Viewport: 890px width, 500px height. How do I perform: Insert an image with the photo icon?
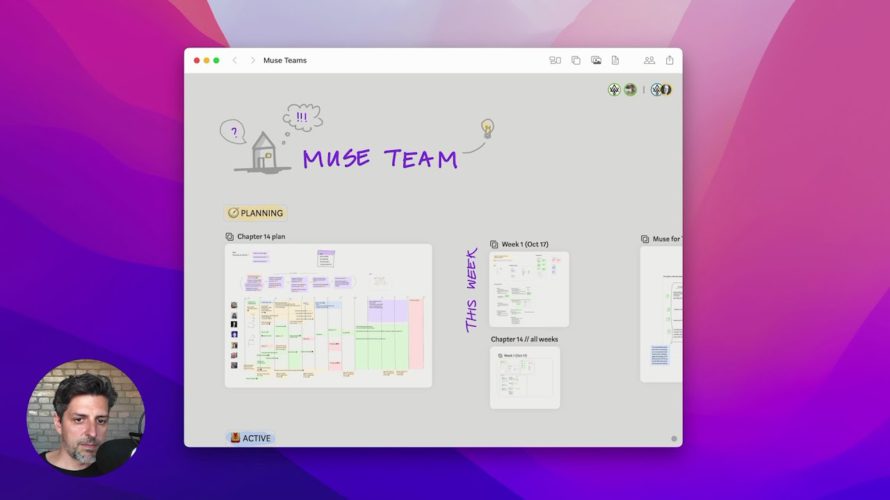click(x=596, y=60)
